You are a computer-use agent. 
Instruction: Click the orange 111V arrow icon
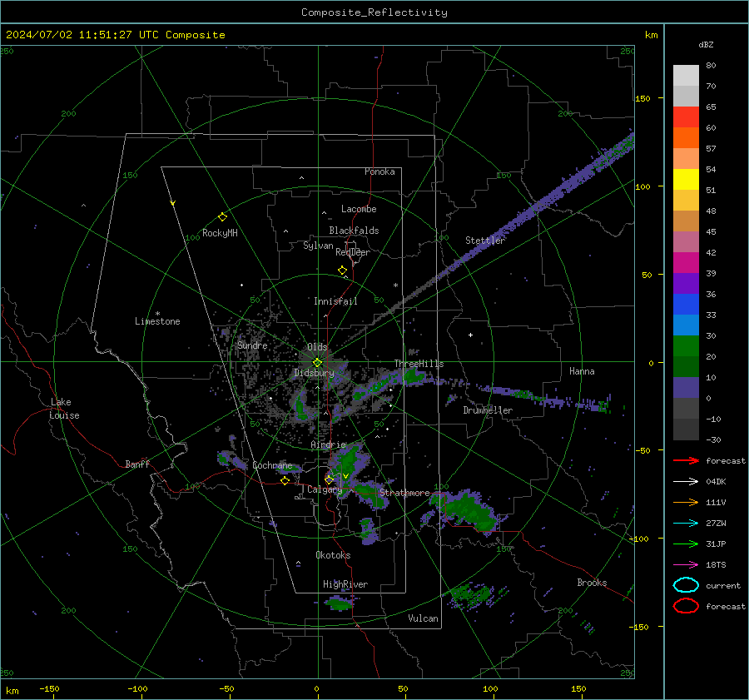point(686,502)
